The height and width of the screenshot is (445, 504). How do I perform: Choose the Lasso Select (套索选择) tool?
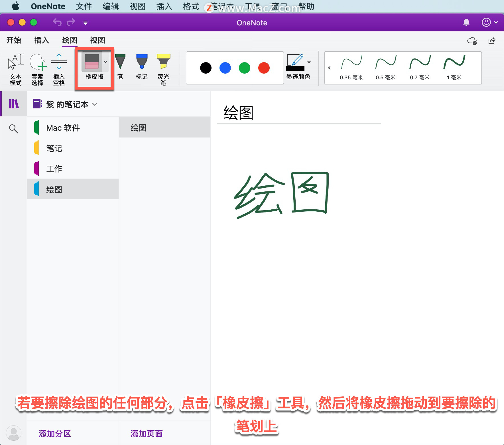tap(37, 69)
